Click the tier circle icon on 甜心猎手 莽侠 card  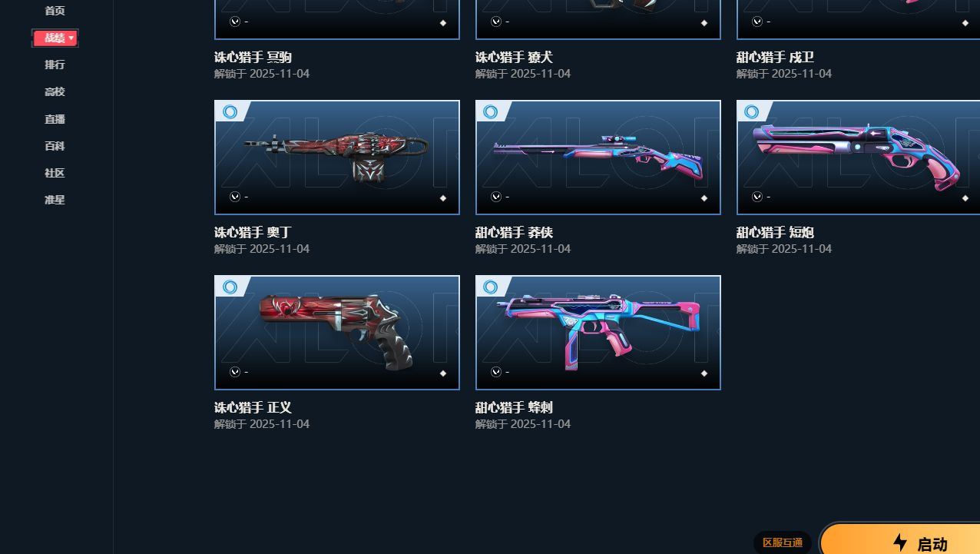[x=490, y=112]
